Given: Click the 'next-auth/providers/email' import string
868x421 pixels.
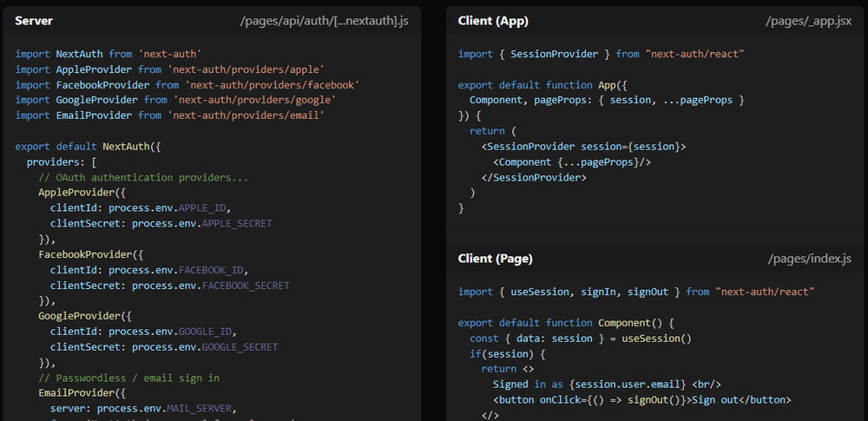Looking at the screenshot, I should click(x=246, y=115).
